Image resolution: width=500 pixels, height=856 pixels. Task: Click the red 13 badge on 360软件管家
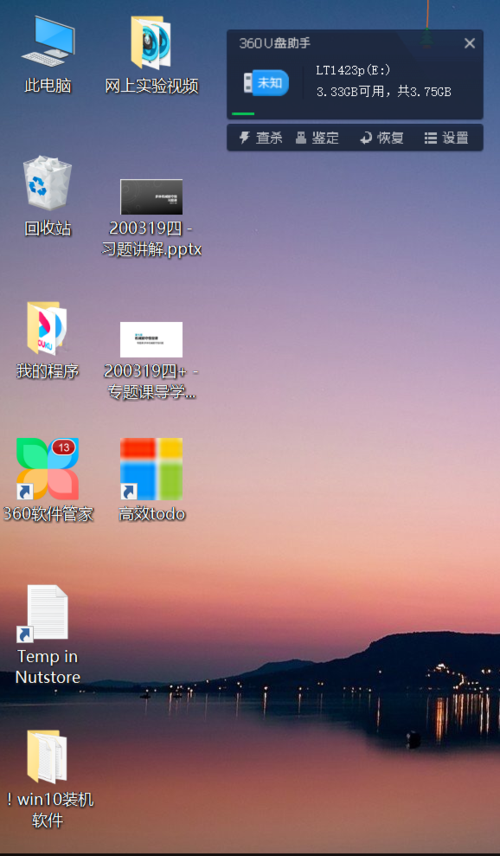(x=63, y=448)
